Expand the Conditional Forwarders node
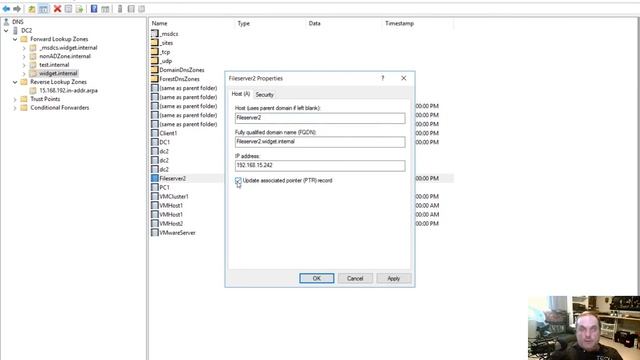640x360 pixels. (x=15, y=108)
